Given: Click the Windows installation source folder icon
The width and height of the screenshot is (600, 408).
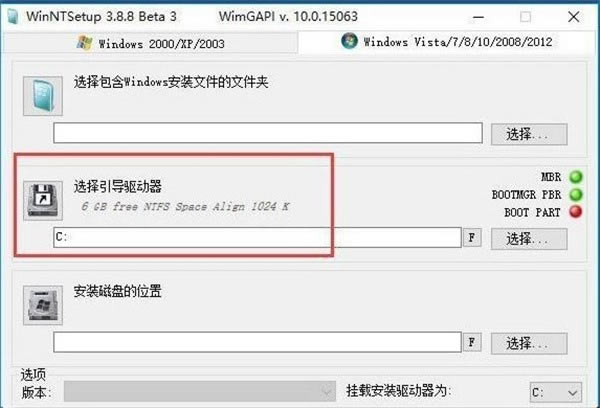Looking at the screenshot, I should coord(43,96).
